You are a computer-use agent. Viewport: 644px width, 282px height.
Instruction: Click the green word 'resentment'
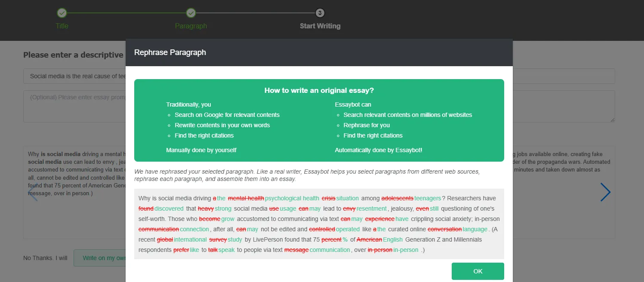[372, 208]
